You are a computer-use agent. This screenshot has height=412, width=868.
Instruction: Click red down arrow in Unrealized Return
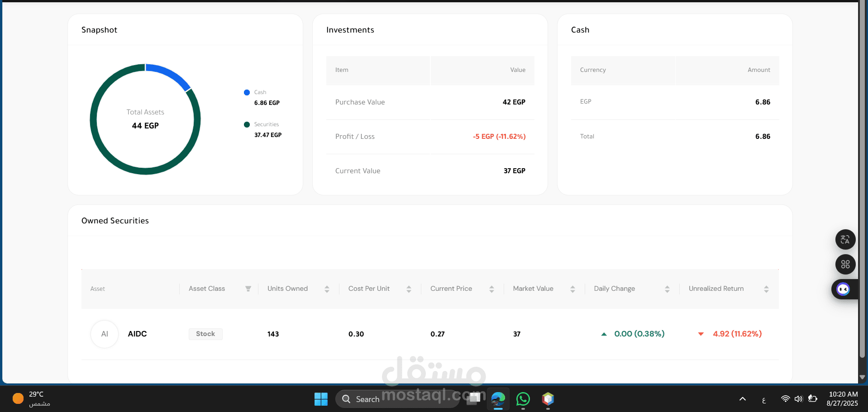point(701,334)
